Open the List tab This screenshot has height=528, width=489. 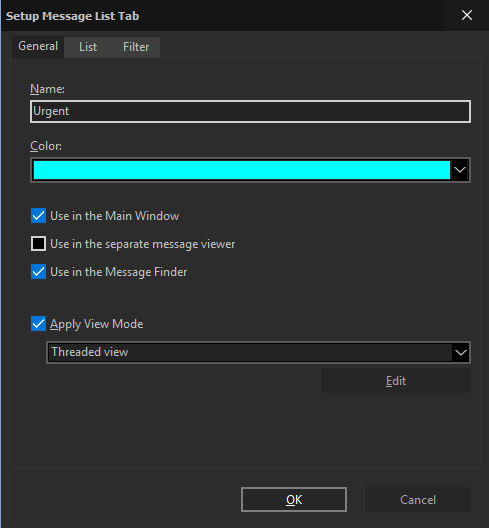pos(88,47)
